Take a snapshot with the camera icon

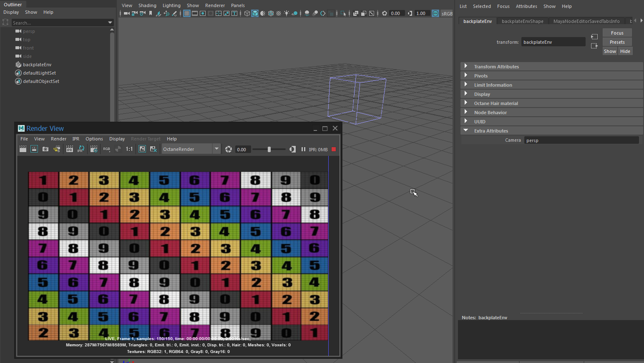click(x=45, y=149)
